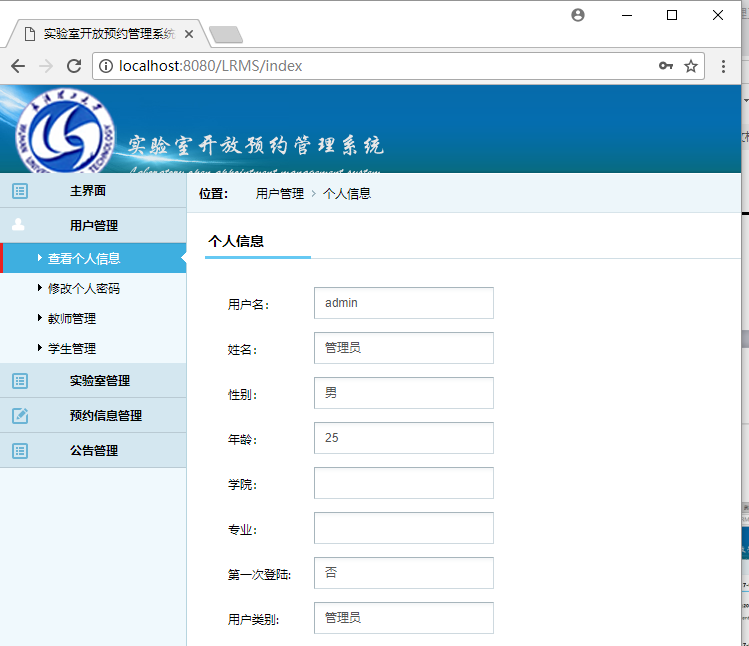The image size is (749, 646).
Task: Click the list icon beside 主界面
Action: [x=20, y=191]
